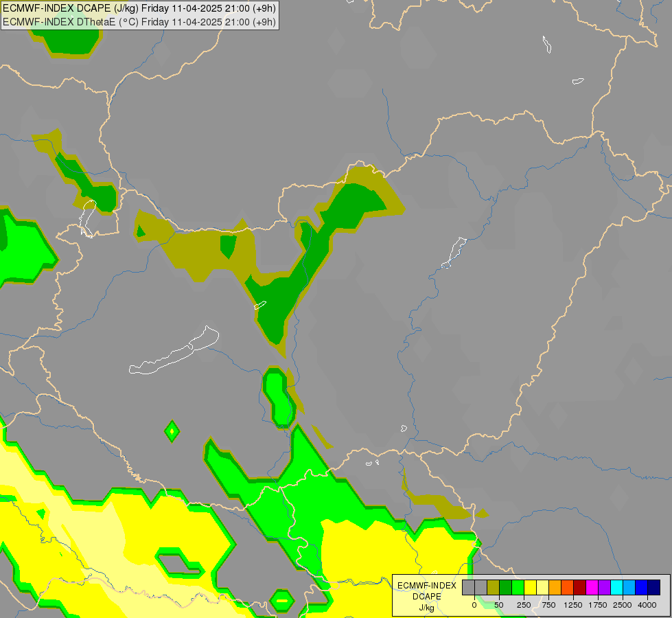Click the legend value 50
Image resolution: width=672 pixels, height=618 pixels.
pos(499,605)
